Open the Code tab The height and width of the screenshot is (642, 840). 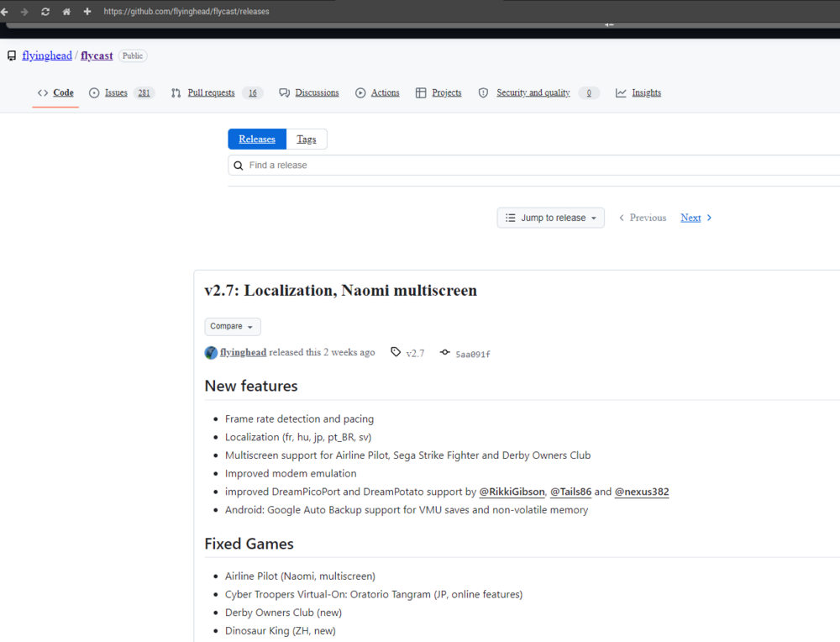click(55, 92)
